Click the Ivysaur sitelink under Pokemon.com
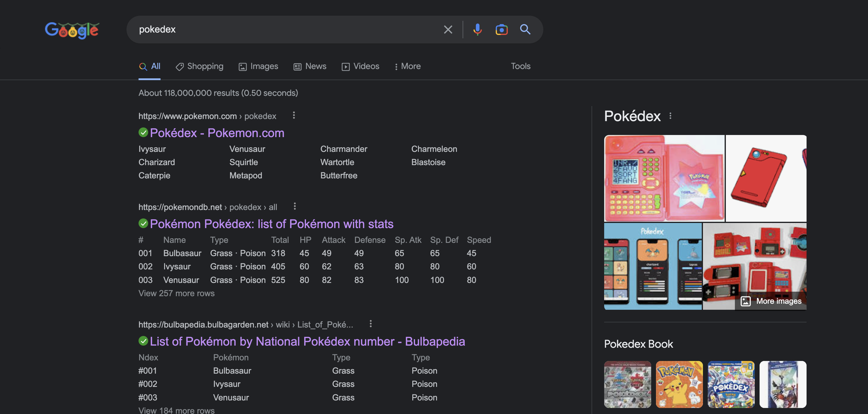This screenshot has height=414, width=868. point(152,149)
